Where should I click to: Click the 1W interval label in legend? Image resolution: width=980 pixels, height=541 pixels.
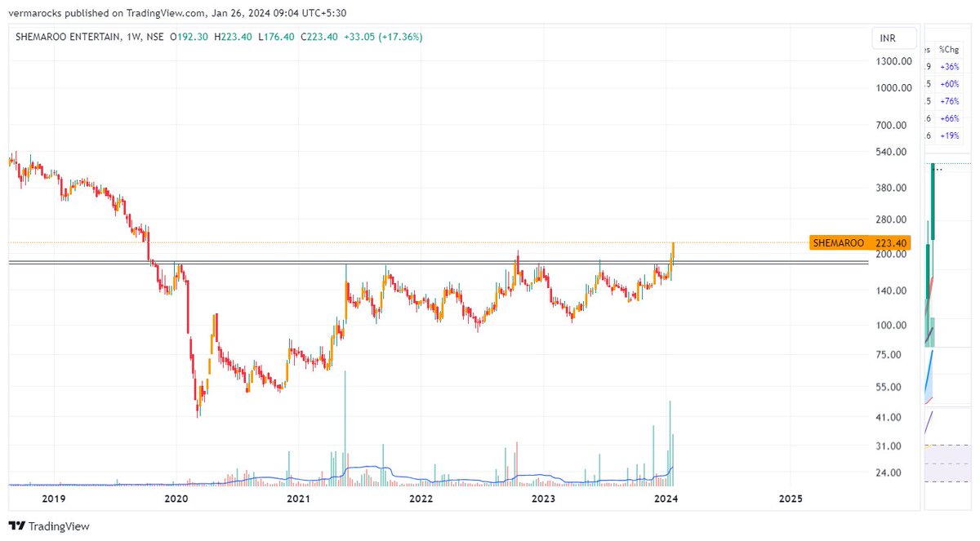[132, 37]
